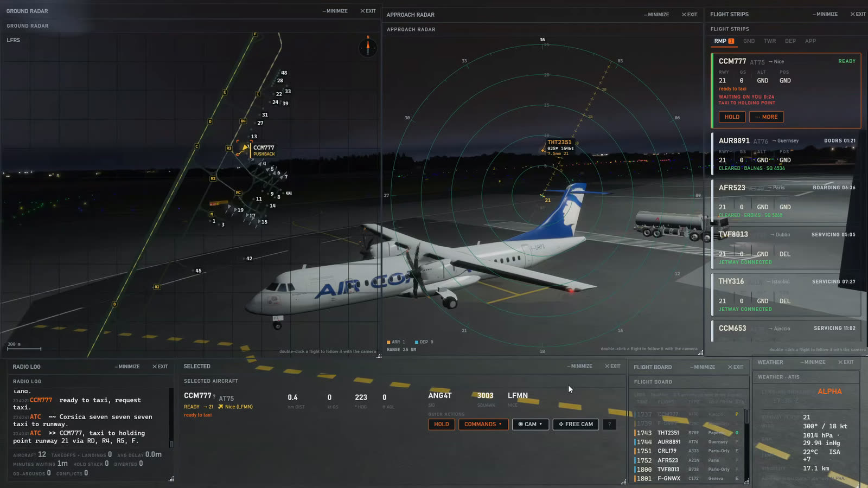
Task: Activate the FREE CAM button
Action: [x=576, y=425]
